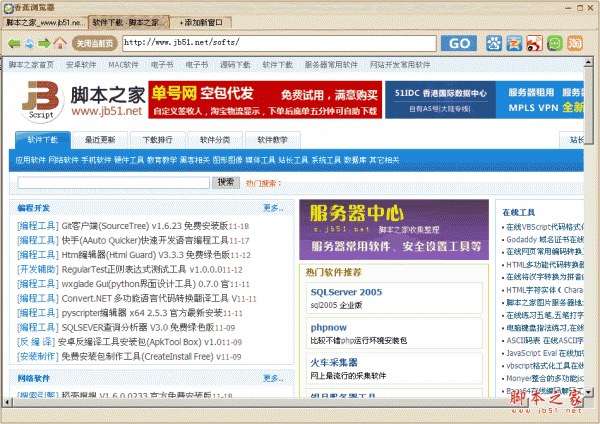Screen dimensions: 600x424
Task: Click 源码下载 in top navigation
Action: pos(235,65)
